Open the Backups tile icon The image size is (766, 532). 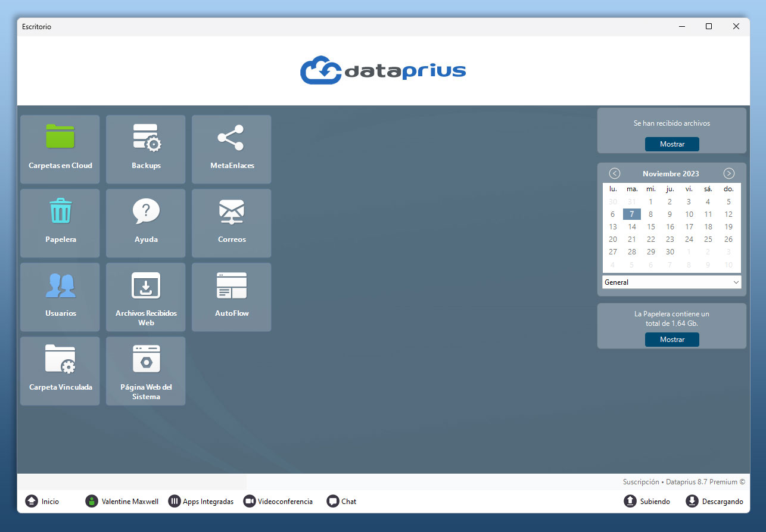click(146, 149)
